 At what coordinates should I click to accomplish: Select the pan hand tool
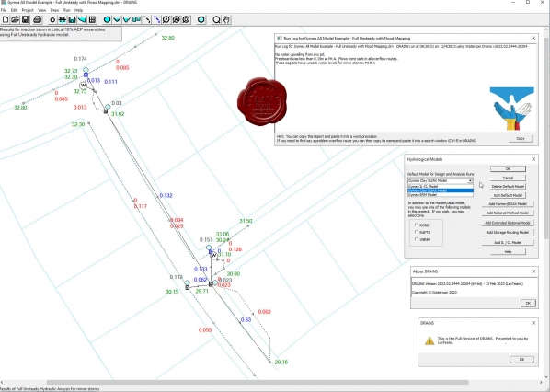click(x=226, y=19)
